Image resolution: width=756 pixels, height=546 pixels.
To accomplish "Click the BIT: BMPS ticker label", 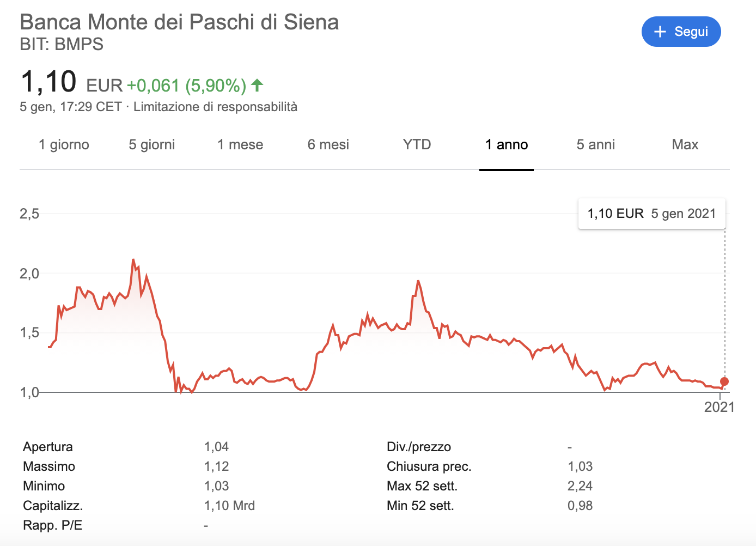I will [x=62, y=44].
